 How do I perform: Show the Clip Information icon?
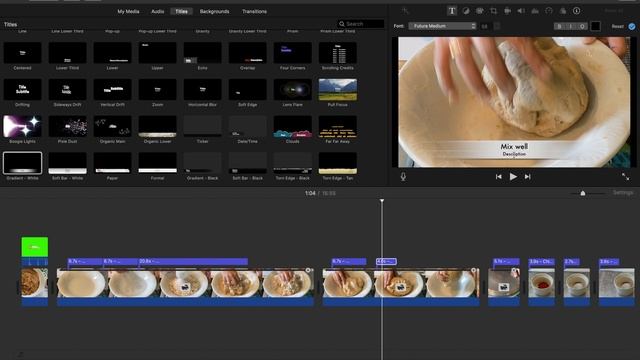(576, 11)
